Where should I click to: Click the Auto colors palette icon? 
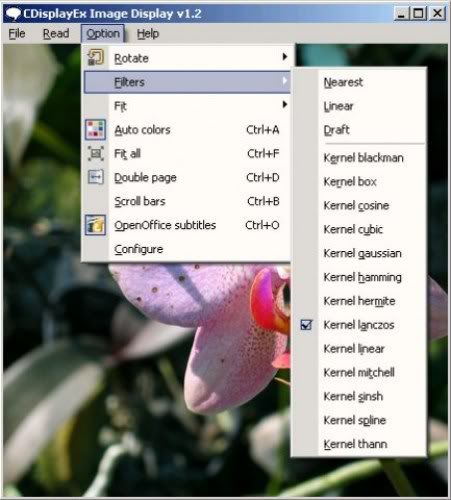coord(95,129)
